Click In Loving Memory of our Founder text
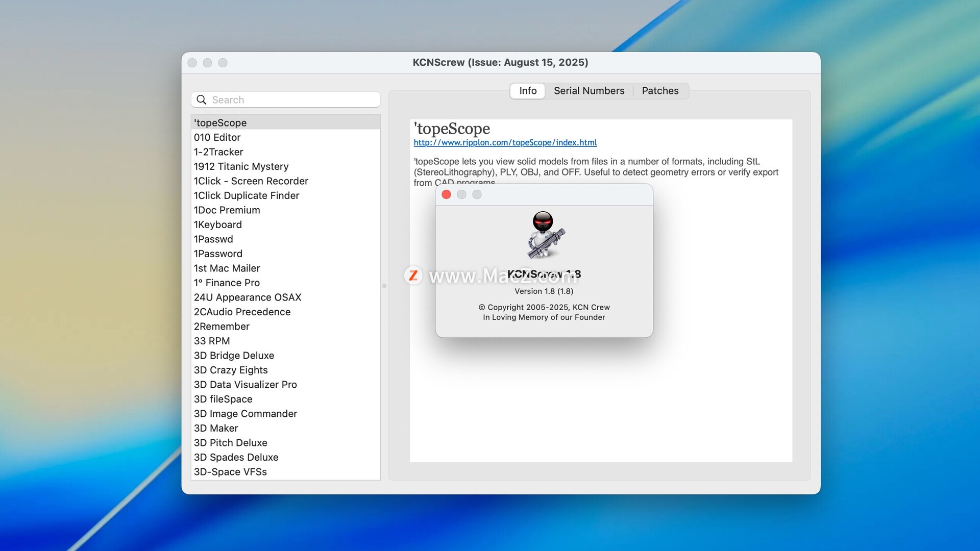 coord(544,317)
